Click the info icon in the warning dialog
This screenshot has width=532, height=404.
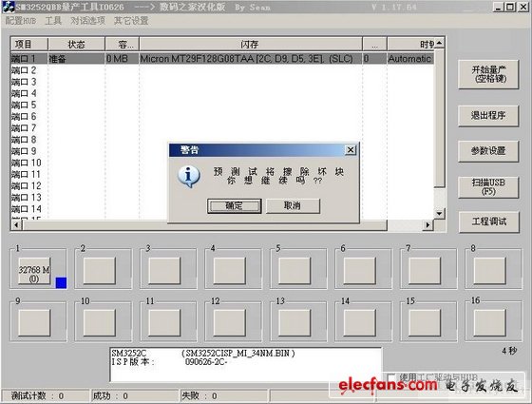(189, 176)
